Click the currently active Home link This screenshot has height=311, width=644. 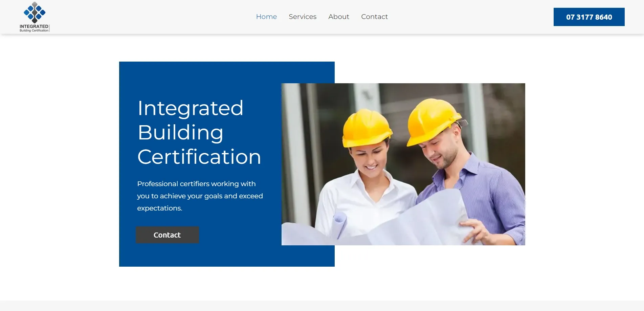pos(266,17)
